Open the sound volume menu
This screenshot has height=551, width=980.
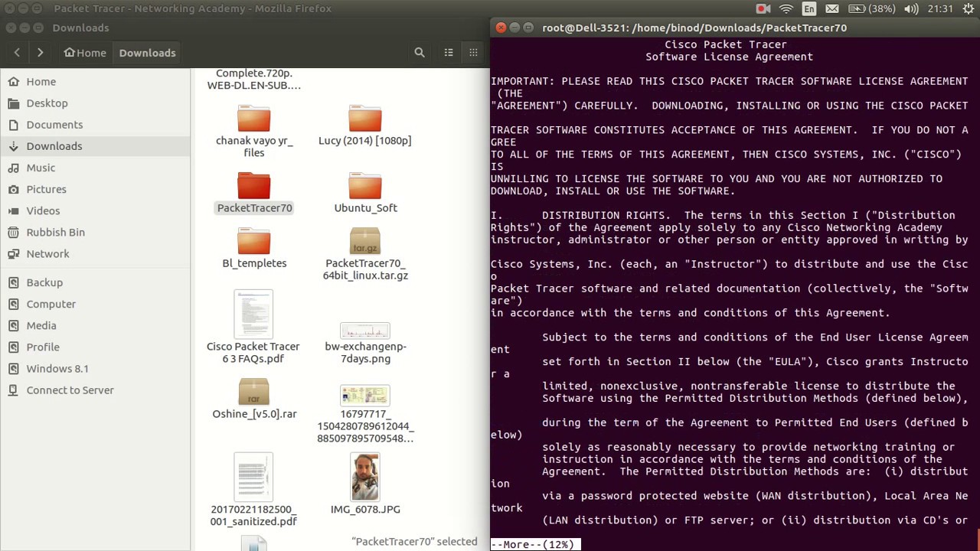[911, 9]
